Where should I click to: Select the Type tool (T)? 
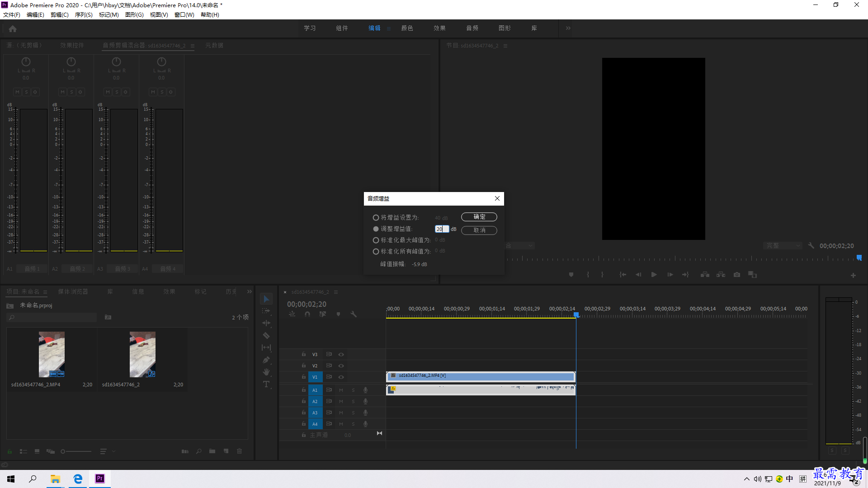[x=266, y=384]
